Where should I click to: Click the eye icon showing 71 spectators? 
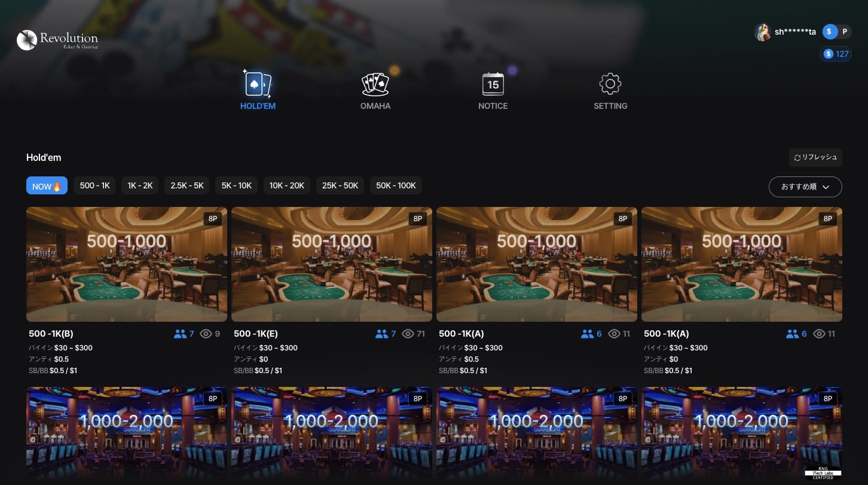click(x=408, y=334)
